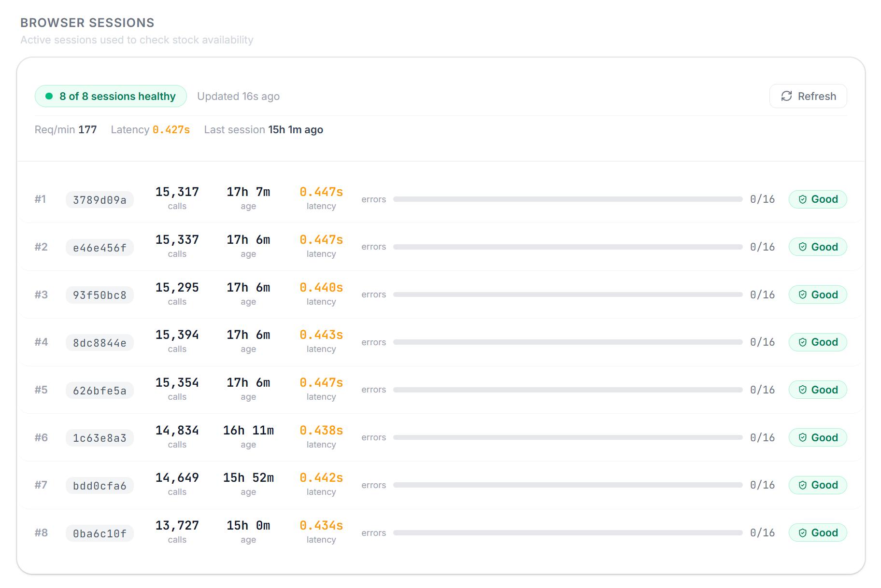881x588 pixels.
Task: Click the Latency 0.427s stat
Action: pyautogui.click(x=150, y=129)
